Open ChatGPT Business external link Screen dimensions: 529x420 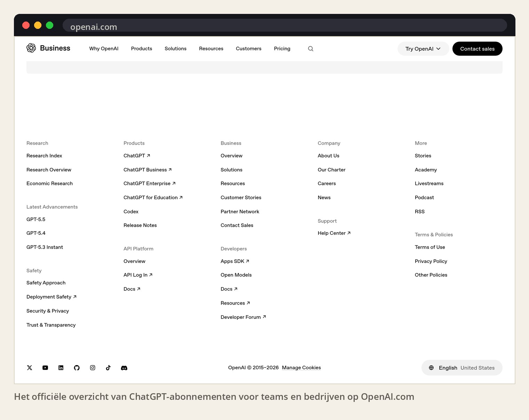coord(148,170)
